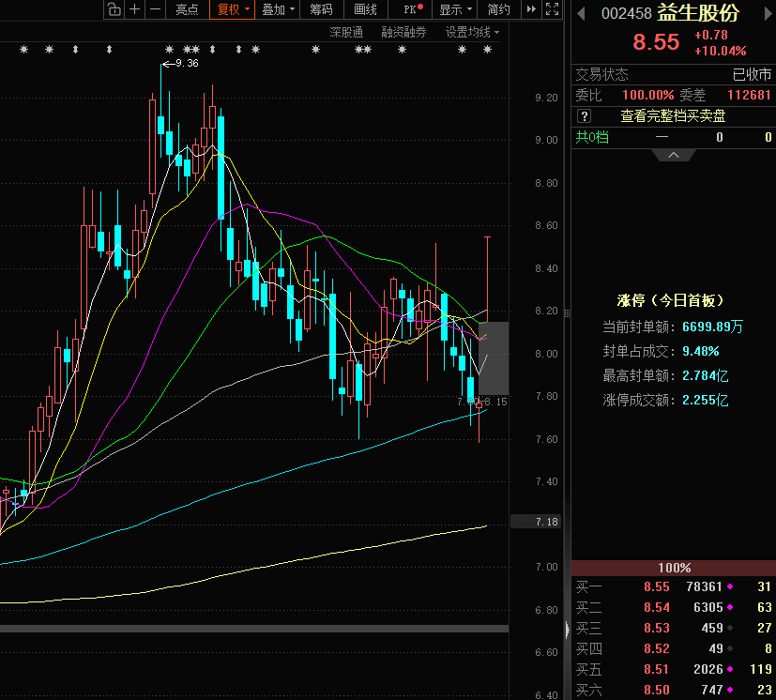Toggle the 亮点 highlights feature
This screenshot has height=700, width=776.
pyautogui.click(x=187, y=9)
